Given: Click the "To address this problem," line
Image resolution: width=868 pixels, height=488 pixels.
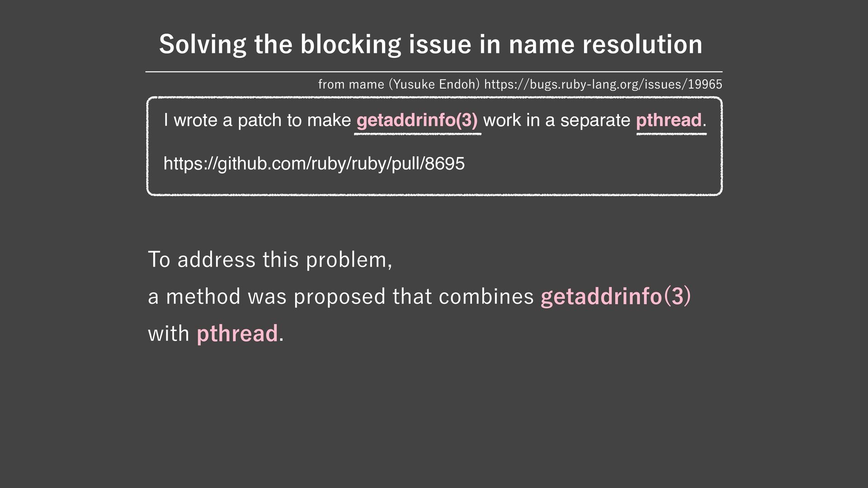Looking at the screenshot, I should click(x=270, y=260).
